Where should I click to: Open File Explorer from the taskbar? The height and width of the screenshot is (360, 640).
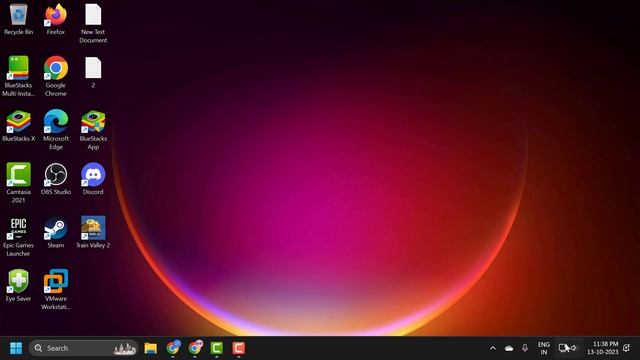[x=151, y=348]
